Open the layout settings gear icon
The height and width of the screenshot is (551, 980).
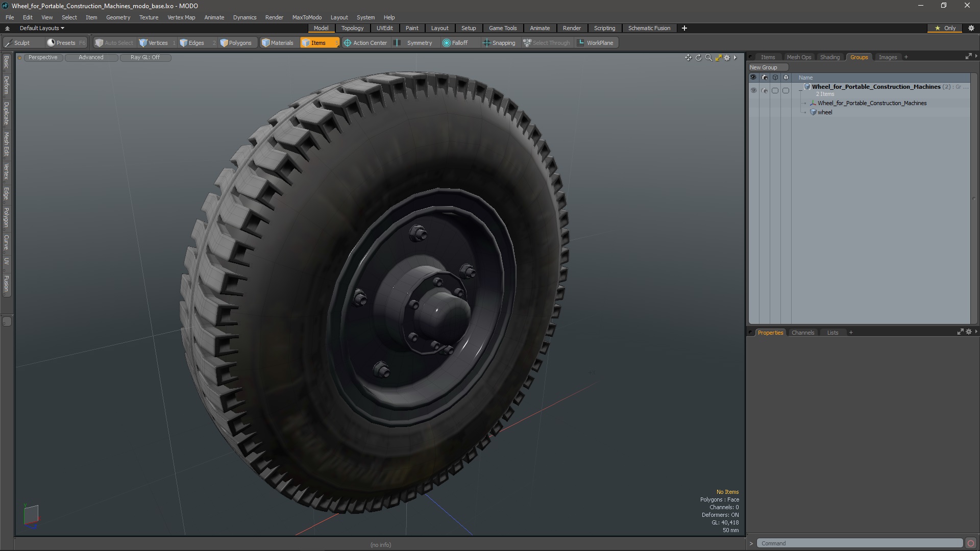971,28
